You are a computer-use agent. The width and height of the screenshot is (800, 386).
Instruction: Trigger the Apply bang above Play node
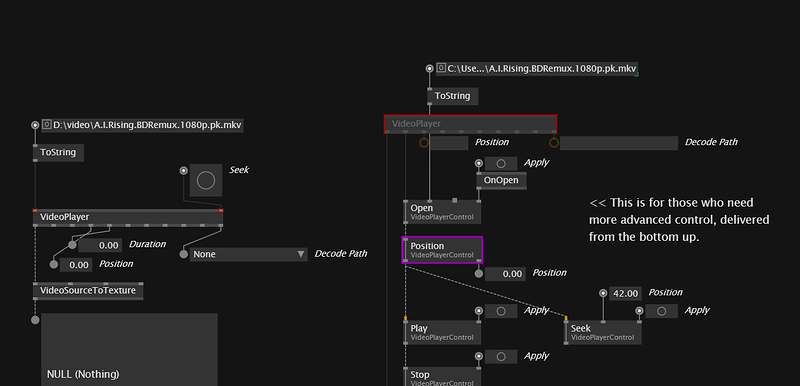[501, 311]
